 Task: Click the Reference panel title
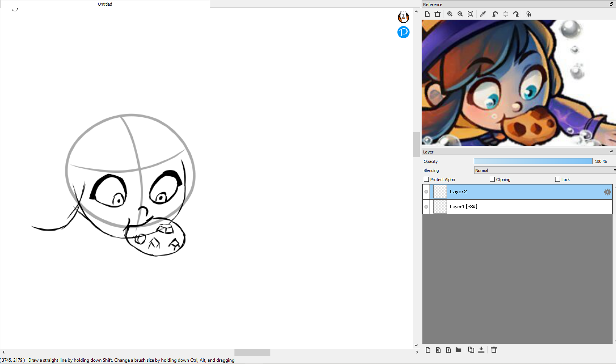433,5
